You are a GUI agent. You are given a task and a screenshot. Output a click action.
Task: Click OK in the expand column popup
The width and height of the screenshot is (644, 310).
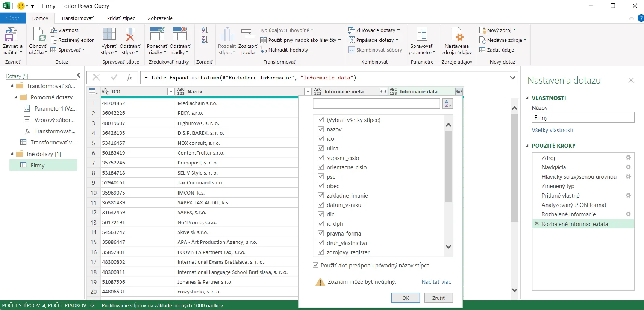tap(406, 298)
